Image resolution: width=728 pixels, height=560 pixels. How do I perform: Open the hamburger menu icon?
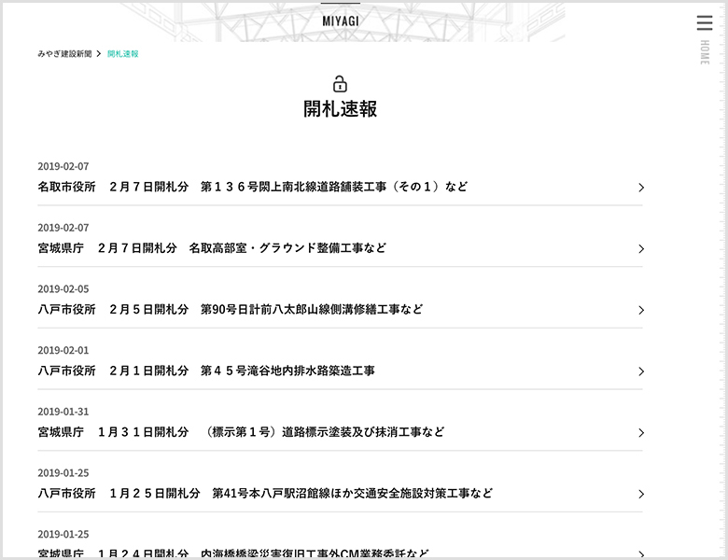coord(705,23)
